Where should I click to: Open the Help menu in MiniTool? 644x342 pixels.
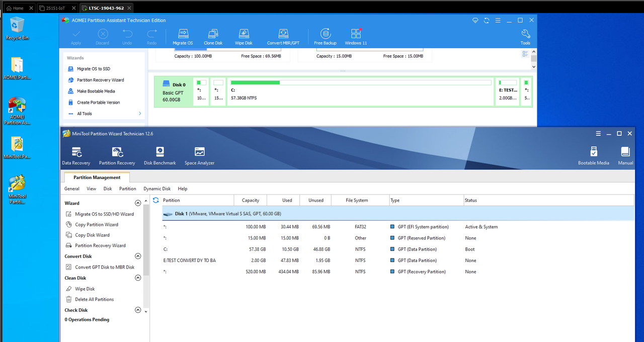coord(183,189)
